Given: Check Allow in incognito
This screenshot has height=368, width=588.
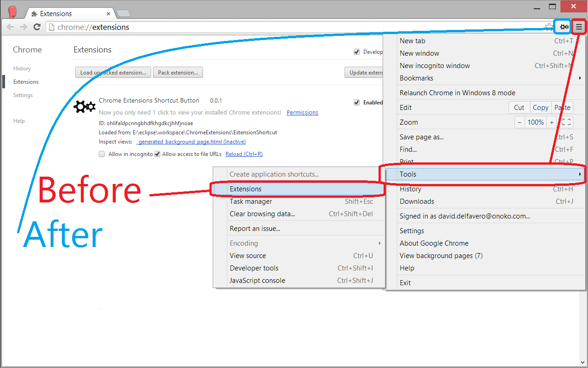Looking at the screenshot, I should [x=102, y=154].
